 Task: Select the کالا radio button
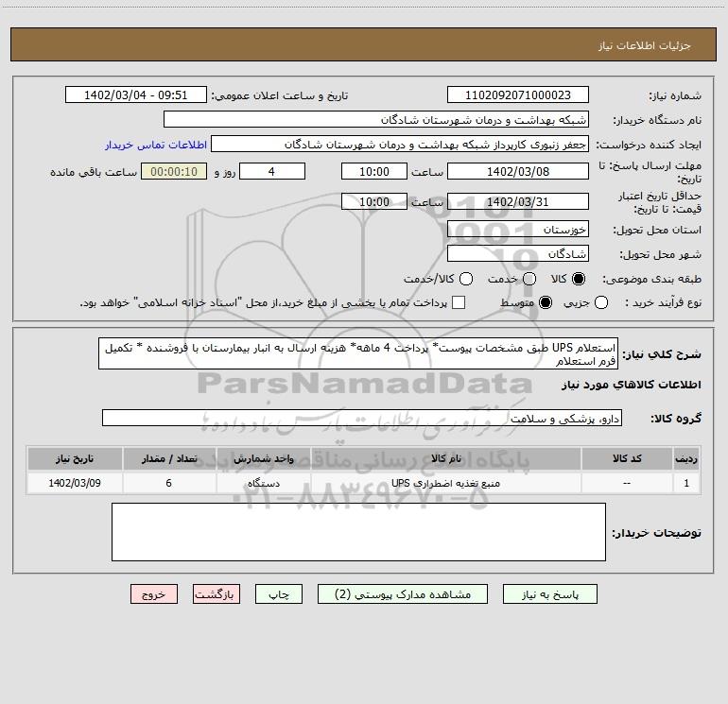click(579, 279)
